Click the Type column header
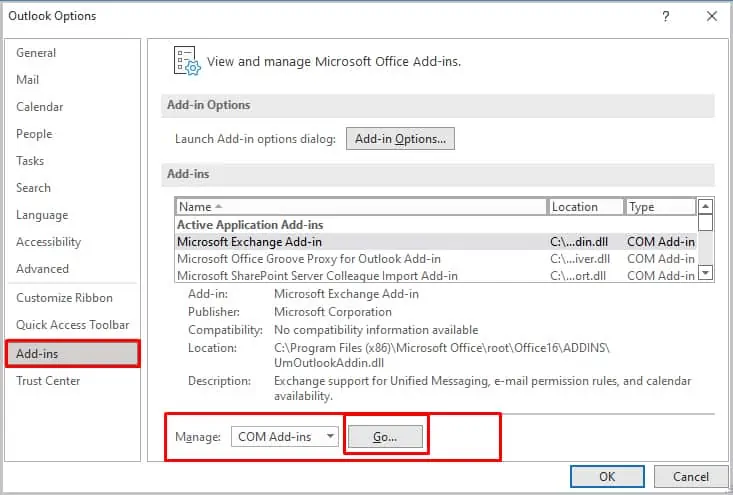 point(661,207)
